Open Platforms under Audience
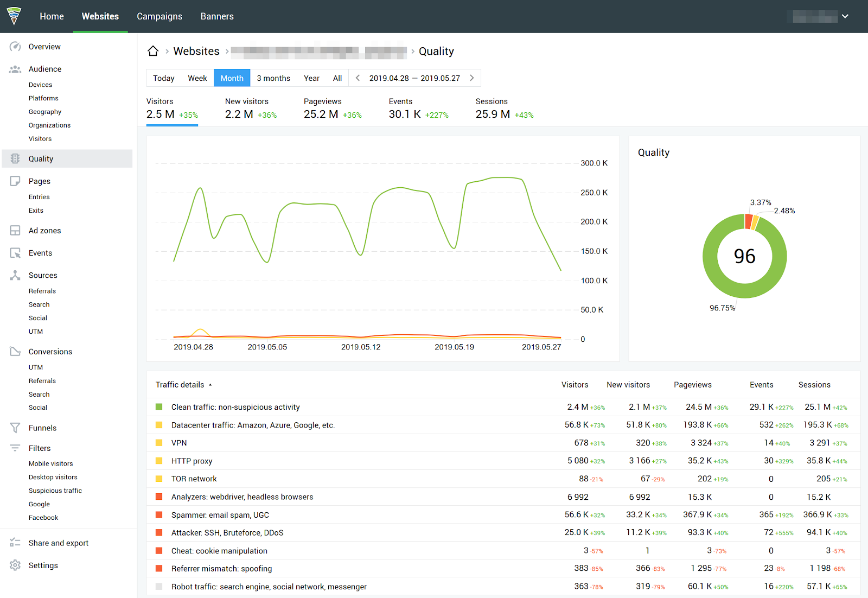 coord(43,98)
